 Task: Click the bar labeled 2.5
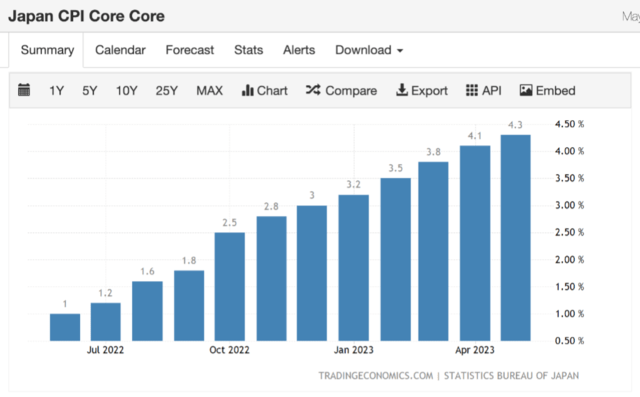click(x=230, y=287)
